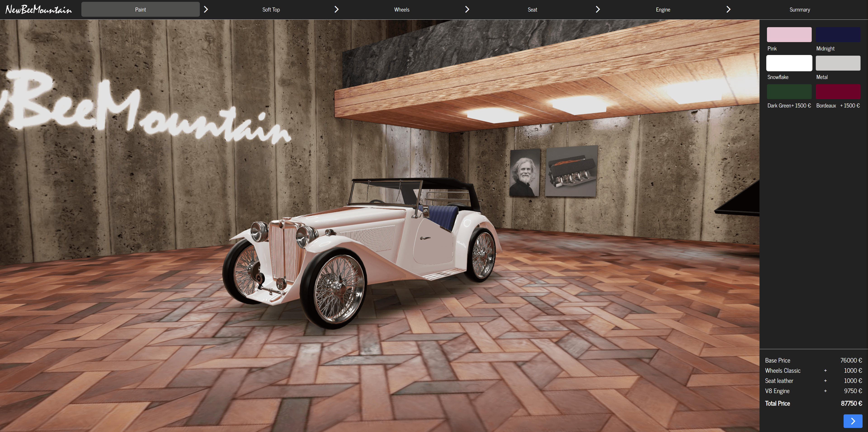868x432 pixels.
Task: Click the chevron arrow after the Soft Top tab
Action: click(336, 10)
